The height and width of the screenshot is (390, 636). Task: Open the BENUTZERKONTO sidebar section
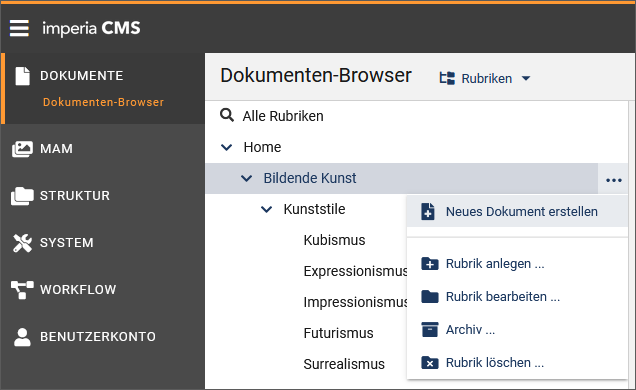point(98,337)
